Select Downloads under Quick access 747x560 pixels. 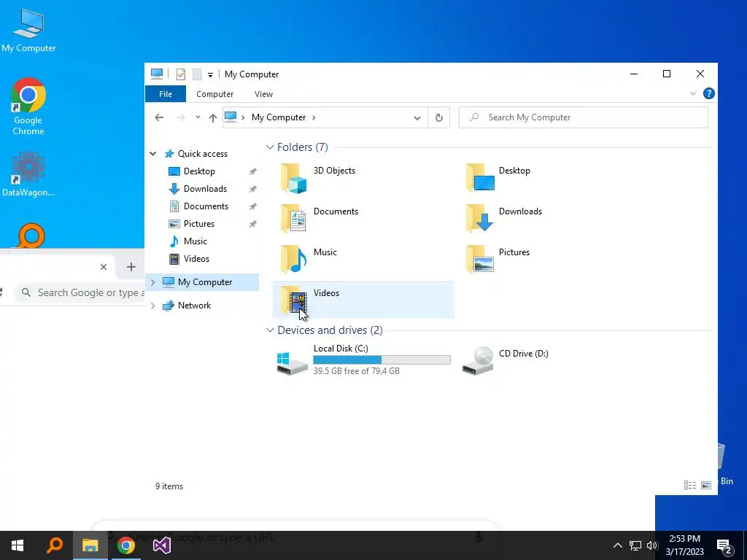point(205,189)
